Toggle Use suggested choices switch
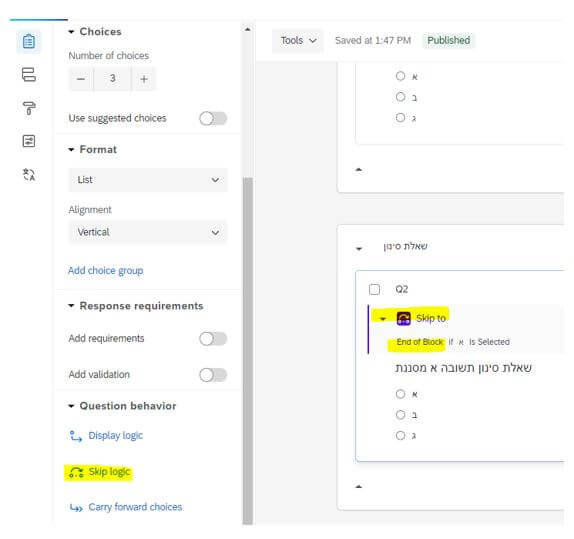Viewport: 574px width, 539px height. [x=213, y=118]
